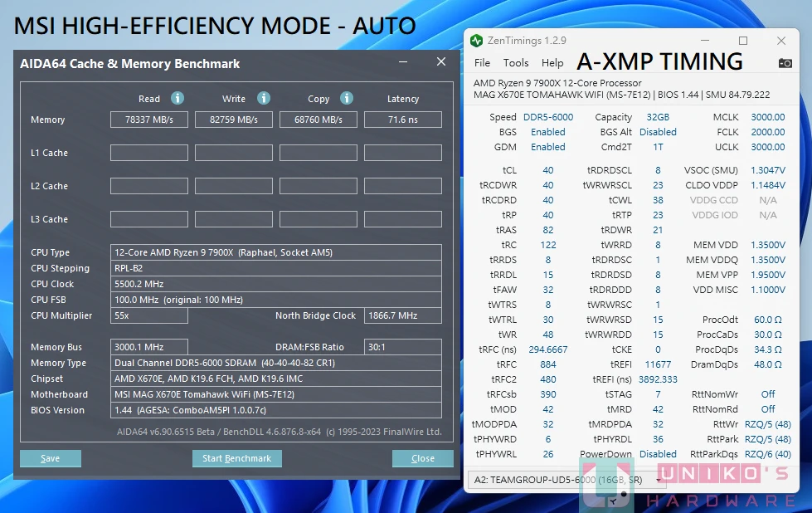Click tRC value 122
812x513 pixels.
548,245
